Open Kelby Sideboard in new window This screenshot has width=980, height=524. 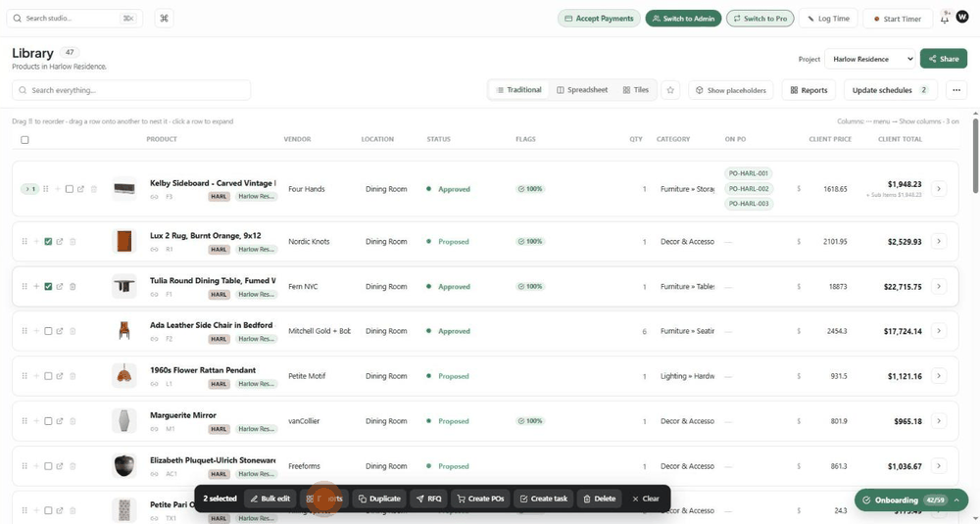coord(80,189)
